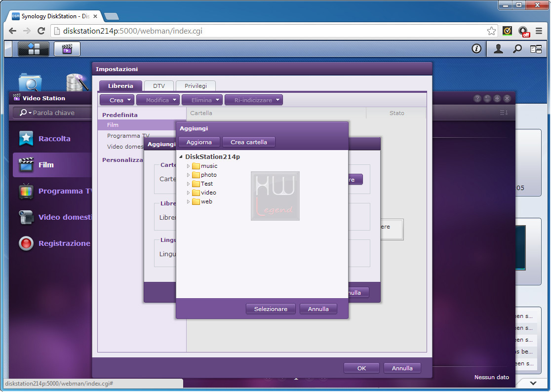Select Programma TV in the library list
The image size is (551, 392).
coord(128,136)
